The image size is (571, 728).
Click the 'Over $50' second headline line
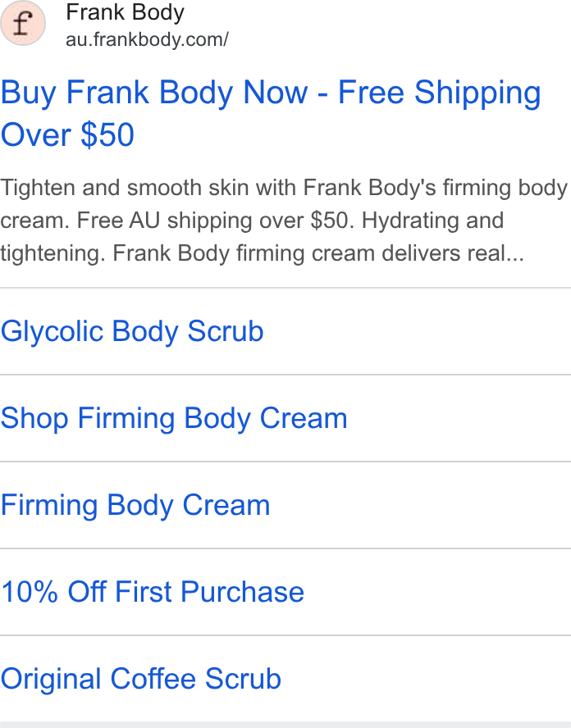tap(67, 135)
